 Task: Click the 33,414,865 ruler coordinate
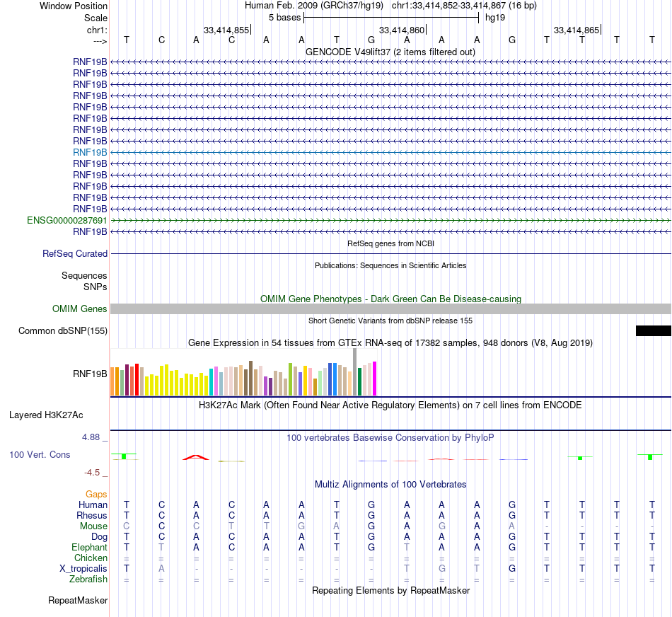tap(577, 30)
